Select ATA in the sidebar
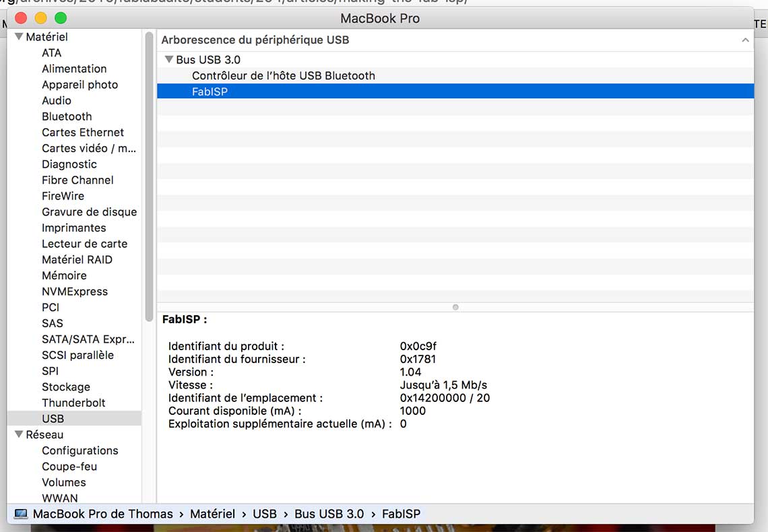The height and width of the screenshot is (532, 768). [x=51, y=53]
